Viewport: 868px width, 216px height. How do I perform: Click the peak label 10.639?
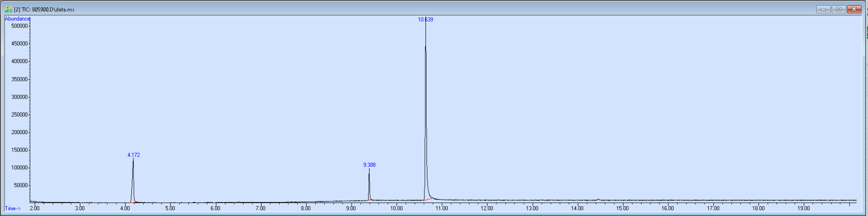[x=425, y=20]
